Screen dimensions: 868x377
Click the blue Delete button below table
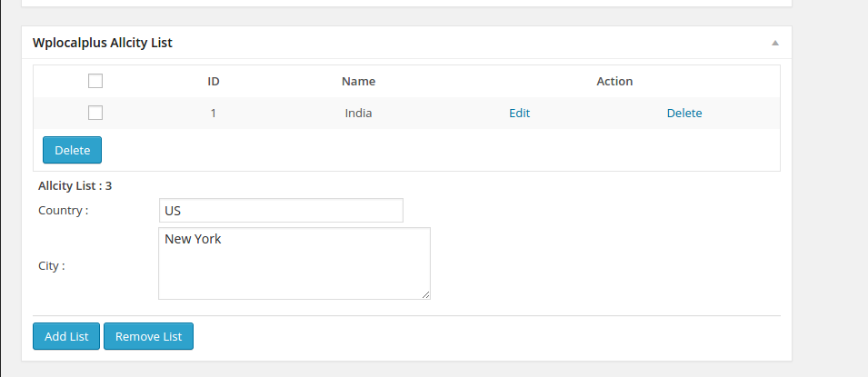[72, 150]
